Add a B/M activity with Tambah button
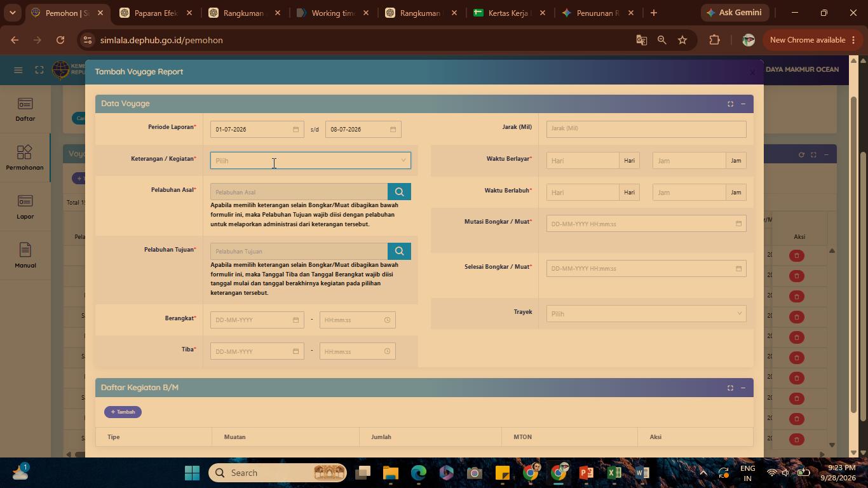 click(x=123, y=412)
